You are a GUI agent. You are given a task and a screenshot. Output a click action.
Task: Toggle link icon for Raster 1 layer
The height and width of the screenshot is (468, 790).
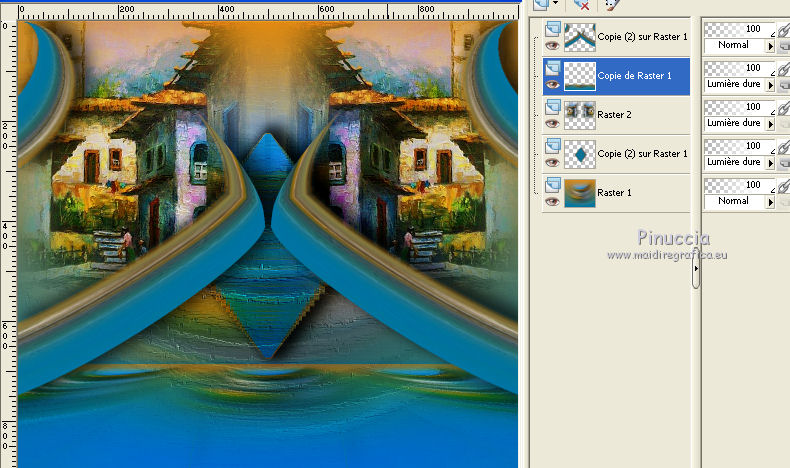click(x=783, y=186)
